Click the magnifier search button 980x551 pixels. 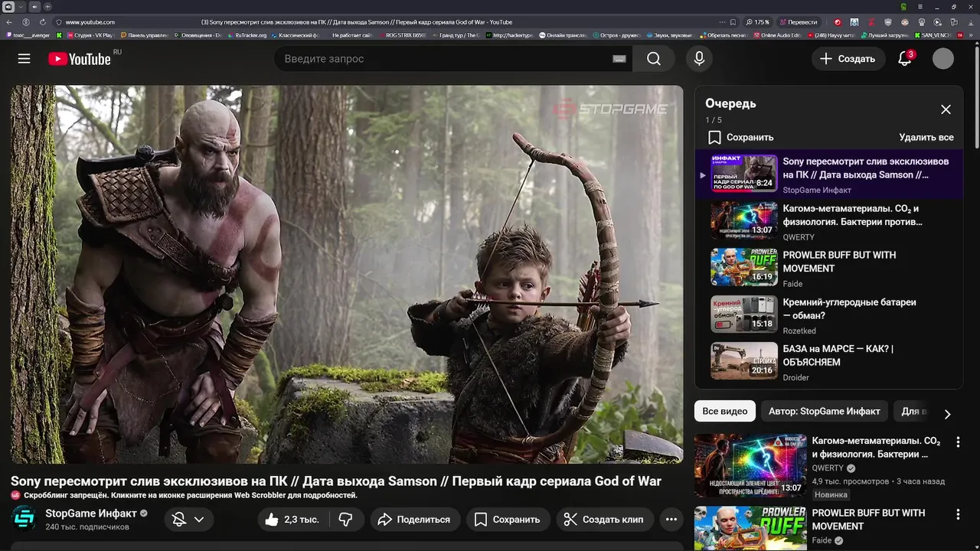(x=654, y=59)
